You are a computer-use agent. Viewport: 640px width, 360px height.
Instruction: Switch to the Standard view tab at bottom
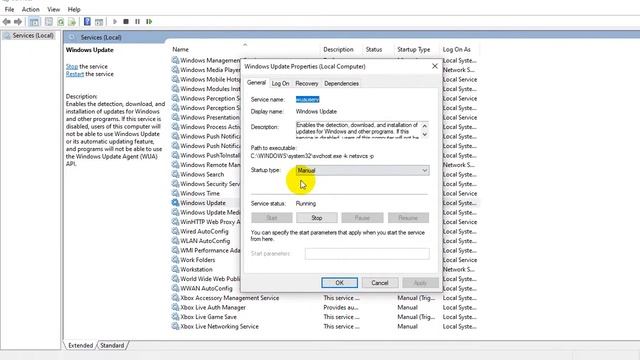click(112, 345)
